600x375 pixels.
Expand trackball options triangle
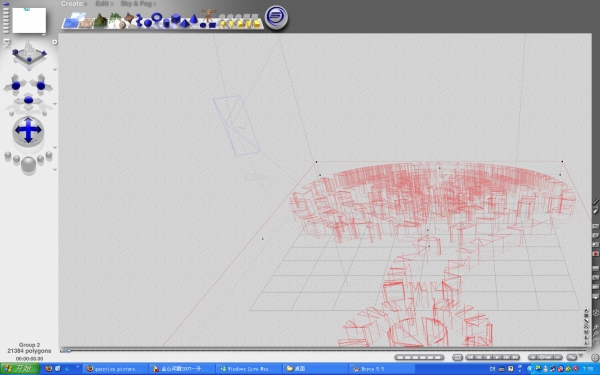(x=55, y=147)
